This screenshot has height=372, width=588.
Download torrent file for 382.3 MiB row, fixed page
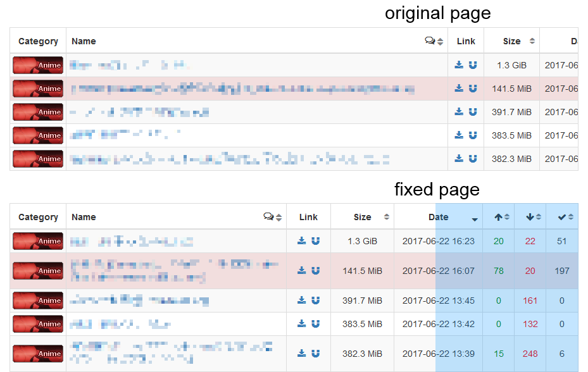tap(301, 353)
